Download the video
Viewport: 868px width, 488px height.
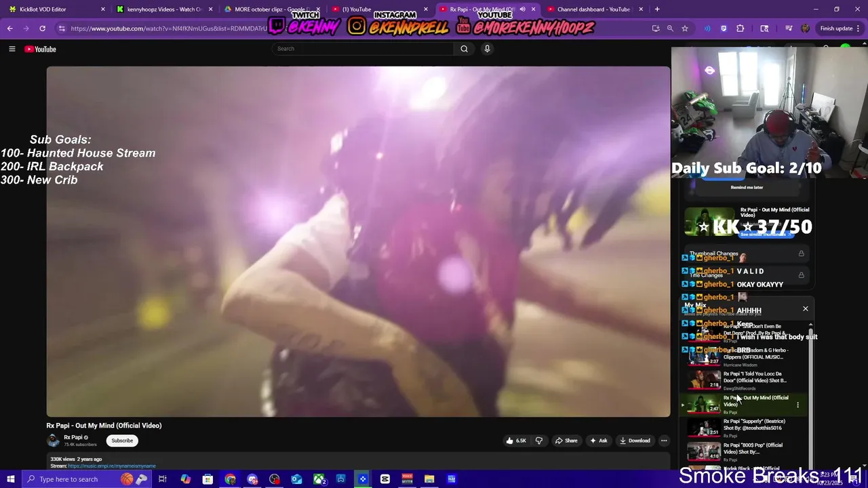635,441
